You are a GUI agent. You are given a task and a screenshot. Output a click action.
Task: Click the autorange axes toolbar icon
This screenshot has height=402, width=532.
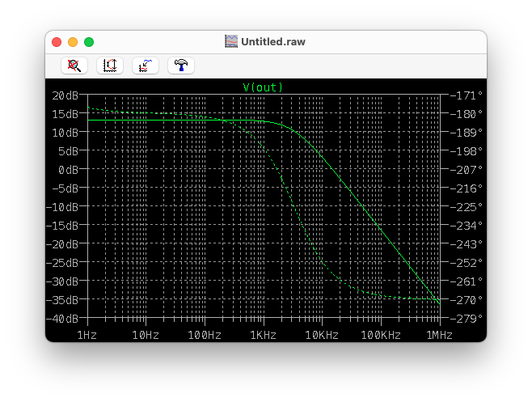pyautogui.click(x=110, y=66)
